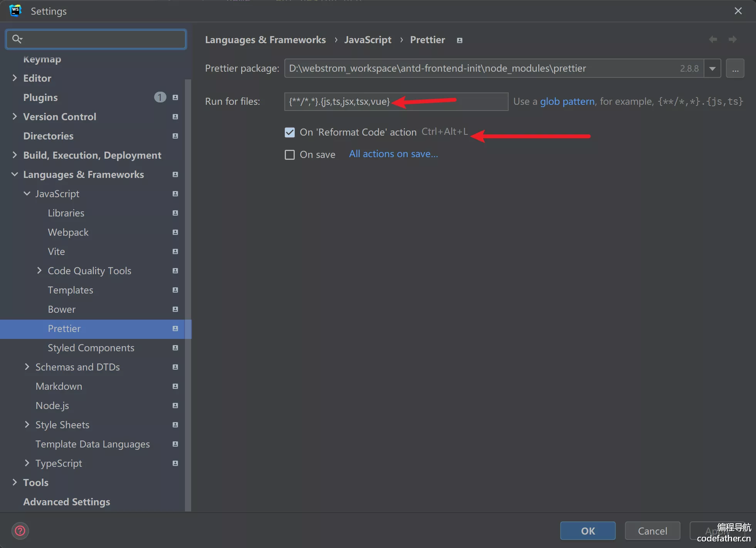Viewport: 756px width, 548px height.
Task: Open the Plugins settings page
Action: coord(40,97)
